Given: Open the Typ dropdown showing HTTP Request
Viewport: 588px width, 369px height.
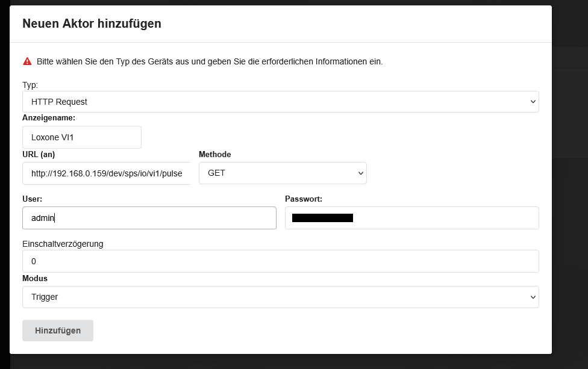Looking at the screenshot, I should 281,102.
